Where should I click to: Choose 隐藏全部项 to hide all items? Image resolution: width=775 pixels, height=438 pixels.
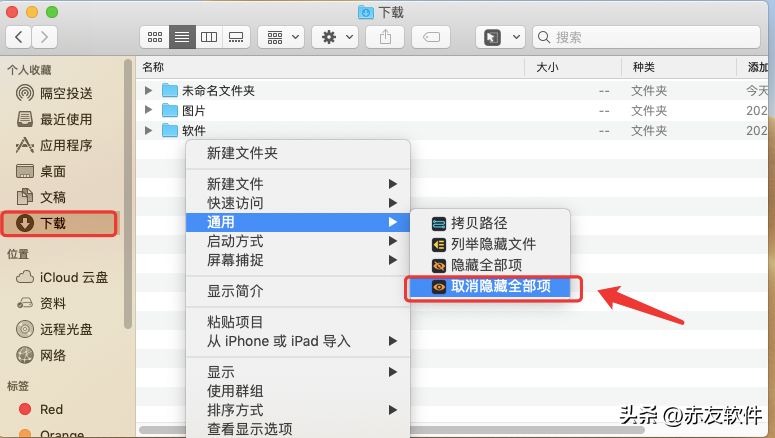[486, 265]
